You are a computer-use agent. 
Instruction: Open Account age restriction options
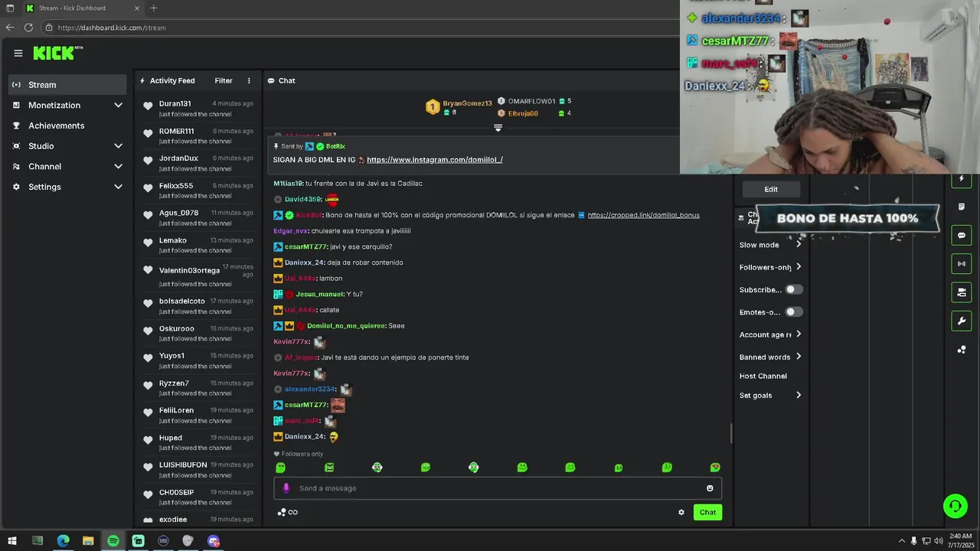point(770,334)
